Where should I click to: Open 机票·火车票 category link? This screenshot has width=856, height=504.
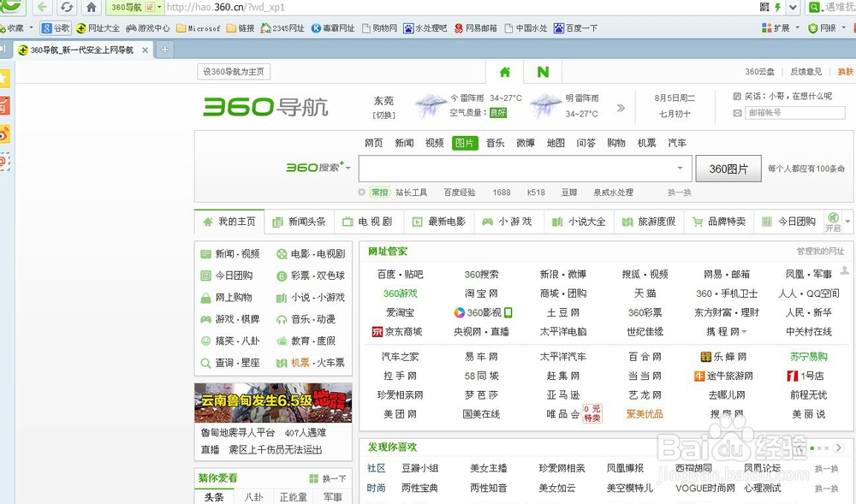312,363
